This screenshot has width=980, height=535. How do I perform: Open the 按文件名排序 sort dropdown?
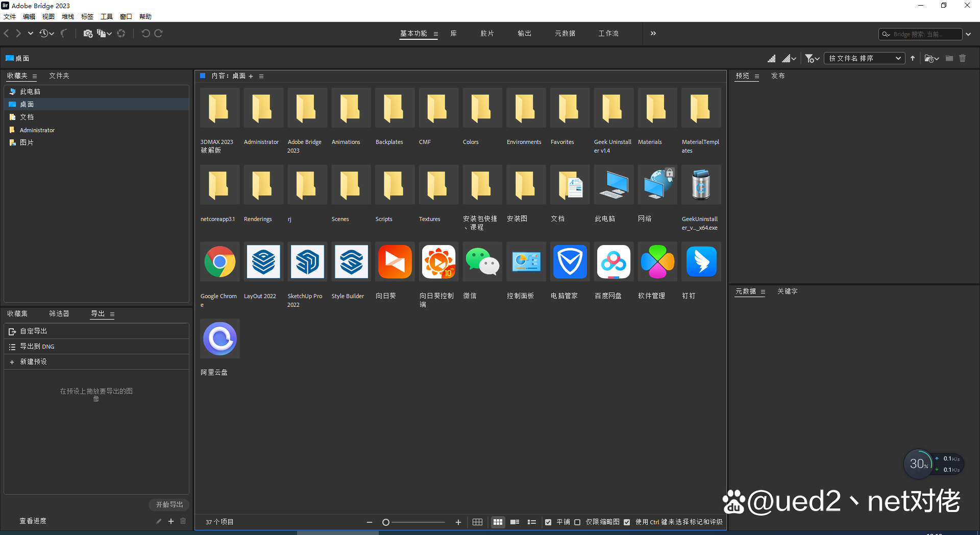pyautogui.click(x=864, y=58)
